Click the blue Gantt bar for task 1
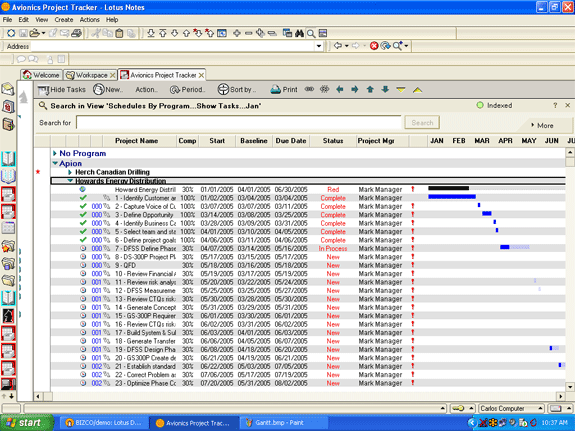Screen dimensions: 575x431 (x=452, y=197)
